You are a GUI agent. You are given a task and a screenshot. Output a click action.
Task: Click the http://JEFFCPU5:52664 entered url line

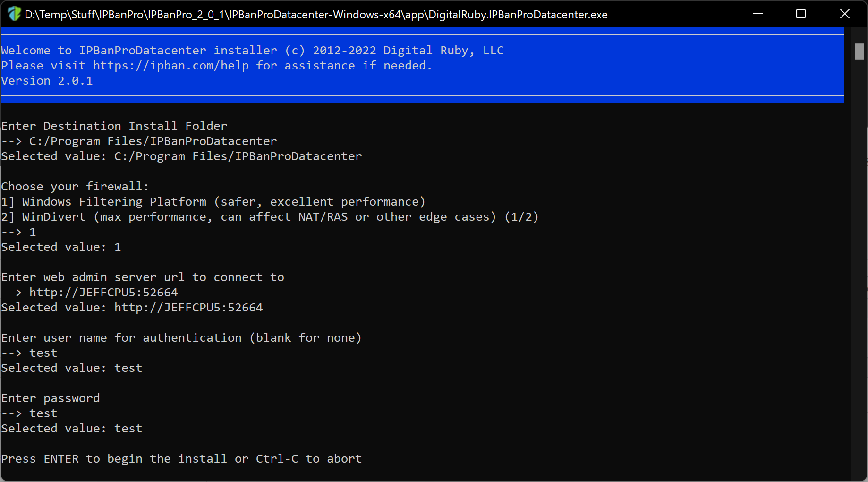pos(90,293)
